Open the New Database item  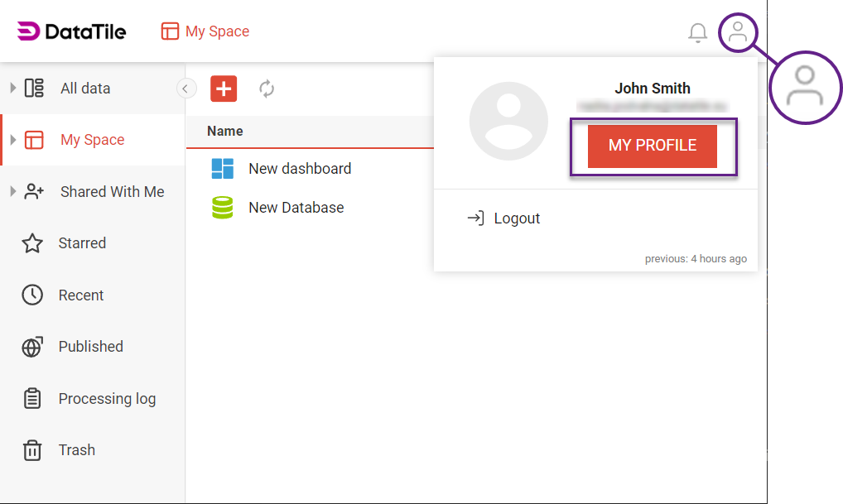coord(296,207)
